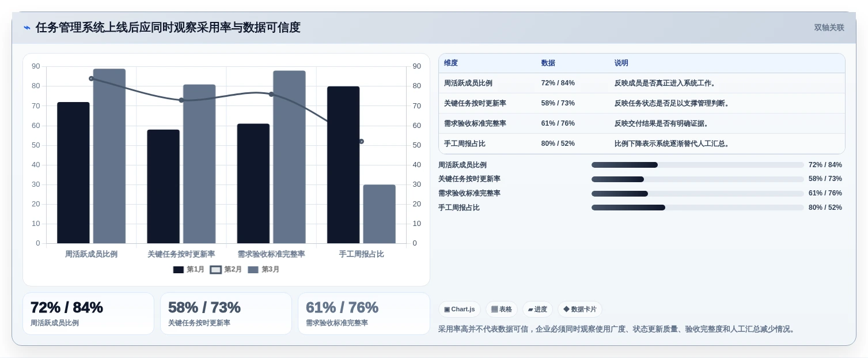This screenshot has height=358, width=868.
Task: Click the dark bar for 需求验收标准完整率
Action: (253, 183)
